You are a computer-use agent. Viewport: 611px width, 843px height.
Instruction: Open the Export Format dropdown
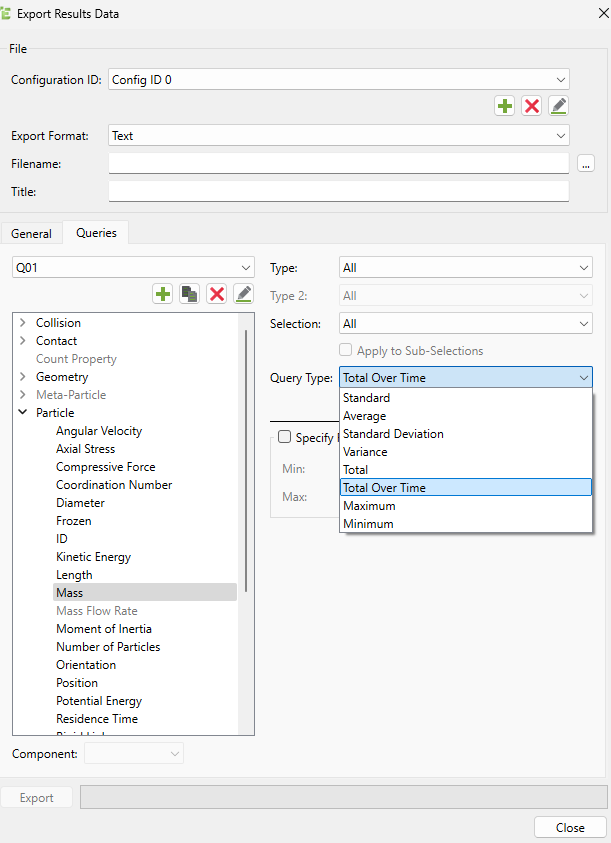pos(339,135)
